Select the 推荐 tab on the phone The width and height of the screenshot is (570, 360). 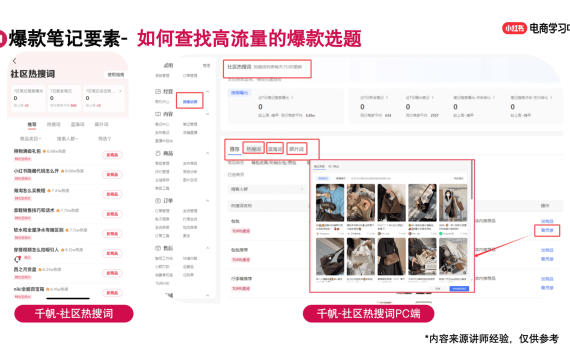point(32,125)
